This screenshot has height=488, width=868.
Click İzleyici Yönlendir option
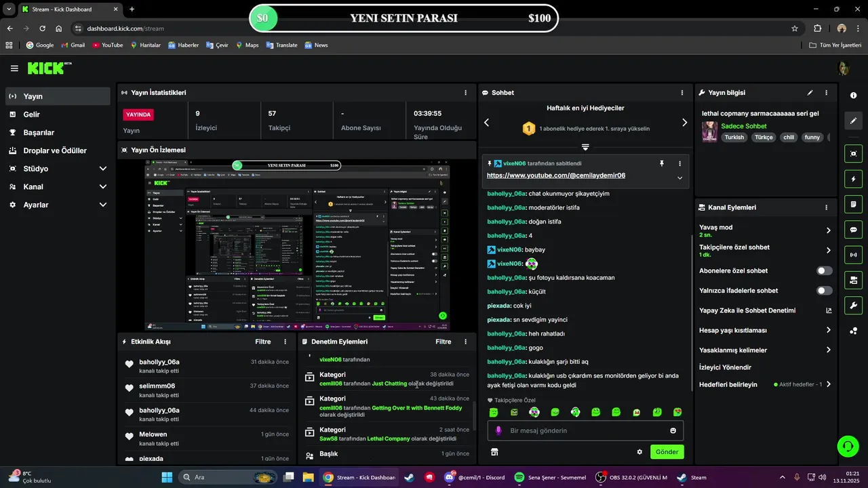(x=725, y=367)
